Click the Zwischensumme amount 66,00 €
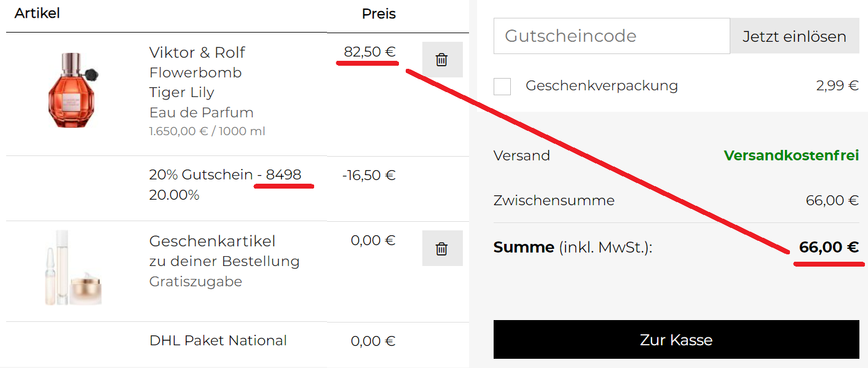868x368 pixels. click(832, 200)
